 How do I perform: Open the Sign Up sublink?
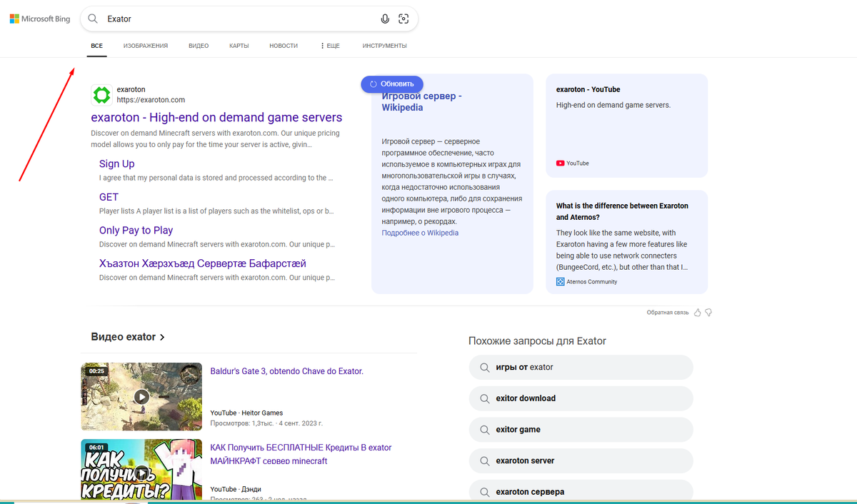pos(117,164)
